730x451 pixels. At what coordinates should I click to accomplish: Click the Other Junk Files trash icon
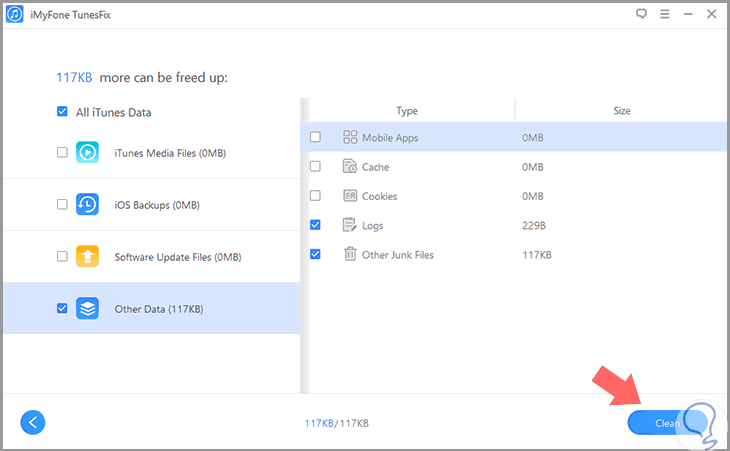[350, 254]
